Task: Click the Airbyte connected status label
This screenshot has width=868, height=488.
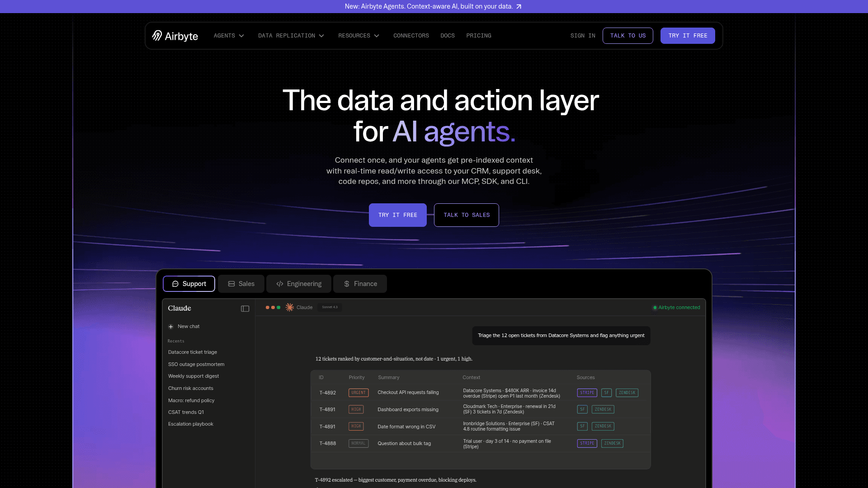Action: [679, 308]
